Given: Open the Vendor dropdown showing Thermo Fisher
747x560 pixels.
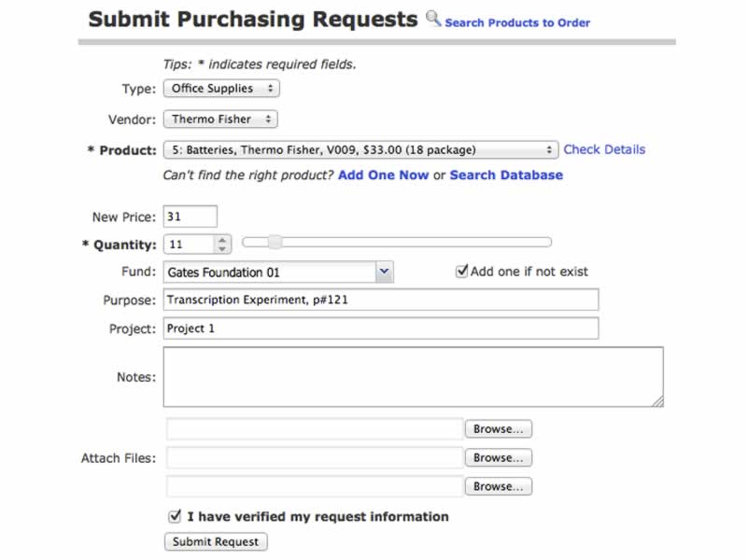Looking at the screenshot, I should tap(220, 119).
